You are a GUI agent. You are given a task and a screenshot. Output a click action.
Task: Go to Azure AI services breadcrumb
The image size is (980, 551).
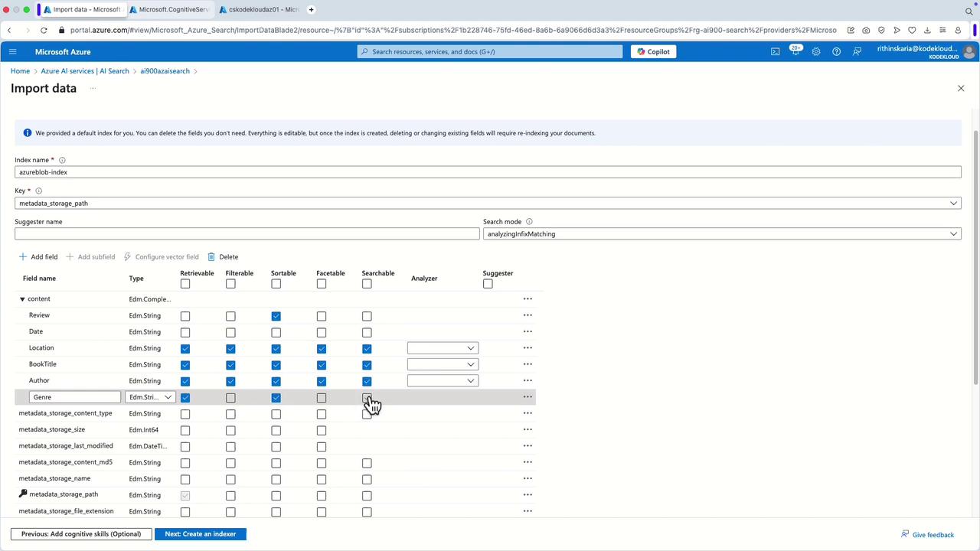(x=84, y=71)
